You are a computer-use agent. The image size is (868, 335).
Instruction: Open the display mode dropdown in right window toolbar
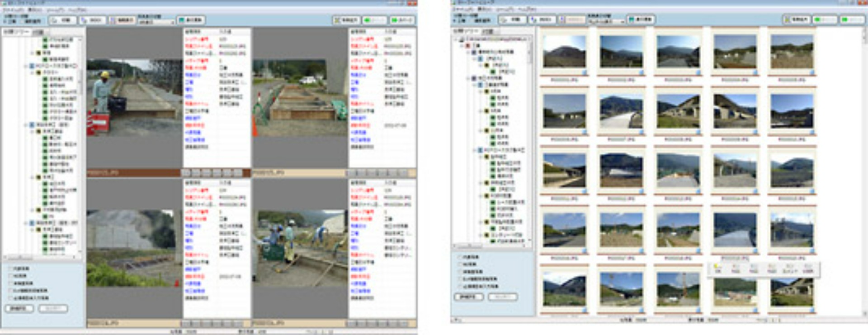coord(606,21)
